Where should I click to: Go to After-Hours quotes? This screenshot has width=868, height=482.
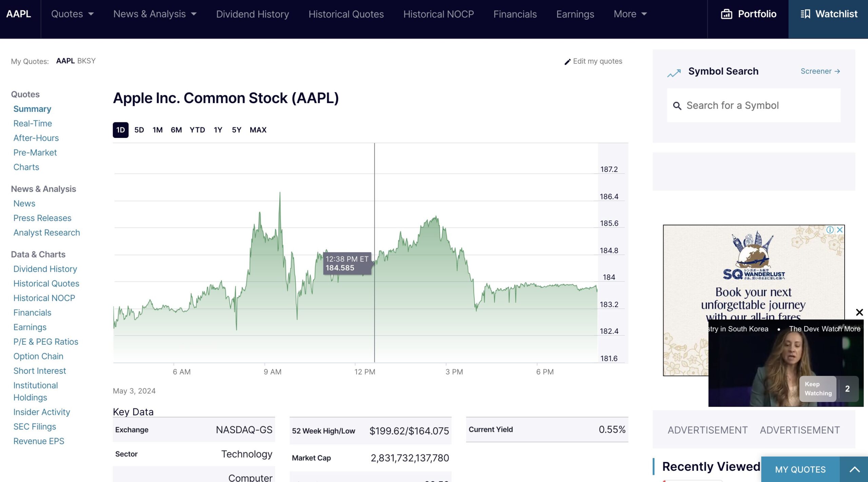click(36, 138)
